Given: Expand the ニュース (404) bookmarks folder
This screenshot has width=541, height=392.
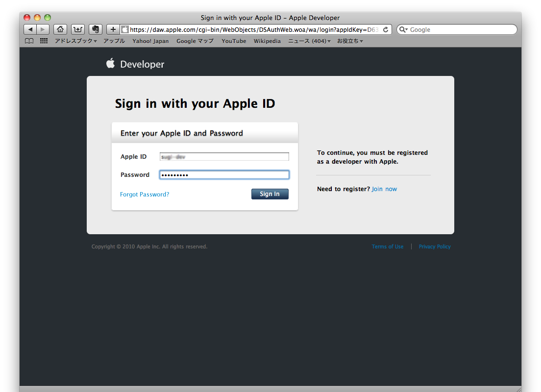Looking at the screenshot, I should [309, 41].
